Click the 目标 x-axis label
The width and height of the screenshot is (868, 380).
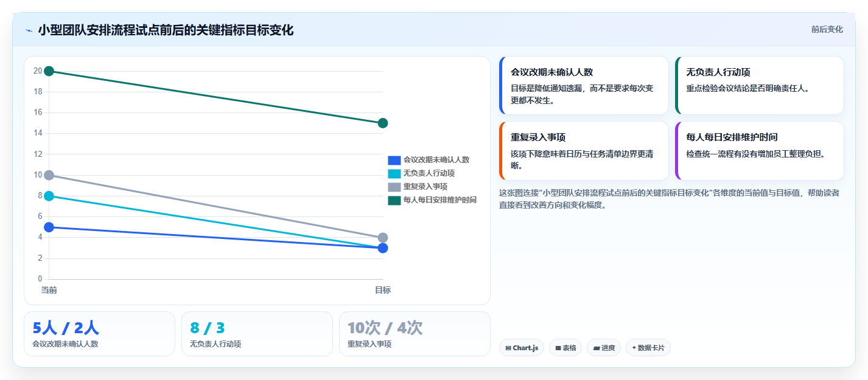coord(383,290)
